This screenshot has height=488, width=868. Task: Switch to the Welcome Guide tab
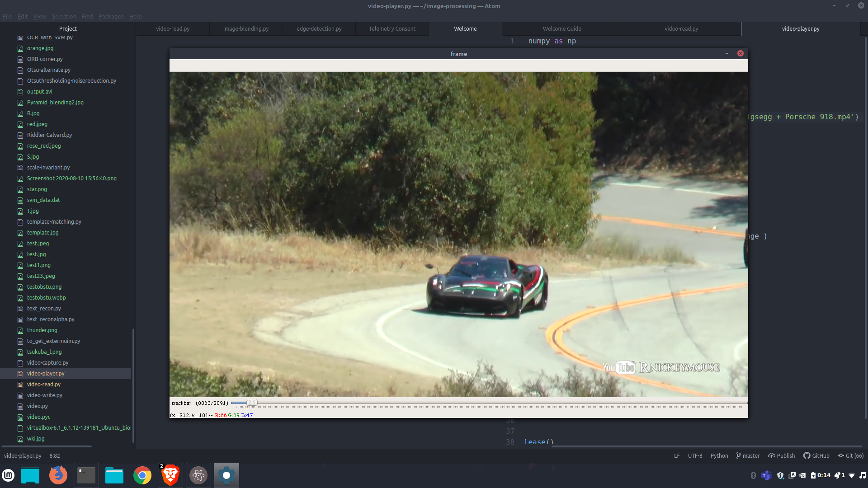point(561,29)
